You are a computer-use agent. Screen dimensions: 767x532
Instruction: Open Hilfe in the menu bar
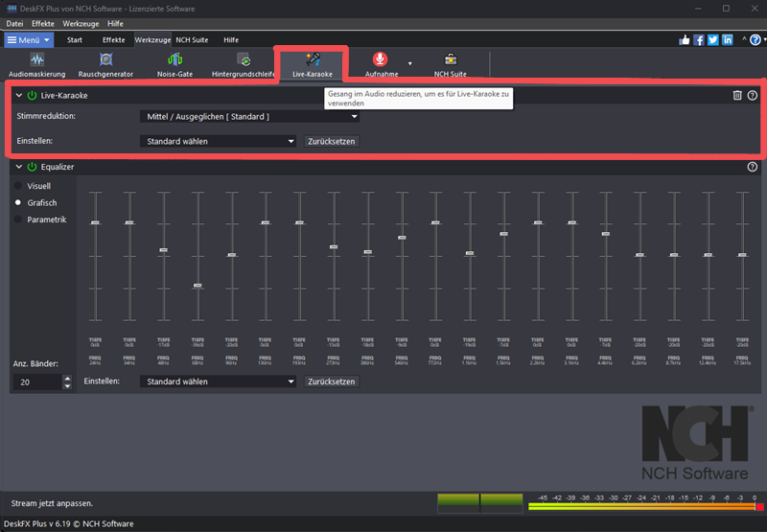(115, 23)
